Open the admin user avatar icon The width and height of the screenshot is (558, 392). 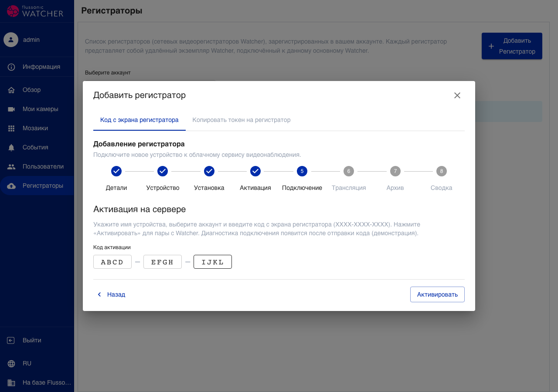pyautogui.click(x=11, y=40)
